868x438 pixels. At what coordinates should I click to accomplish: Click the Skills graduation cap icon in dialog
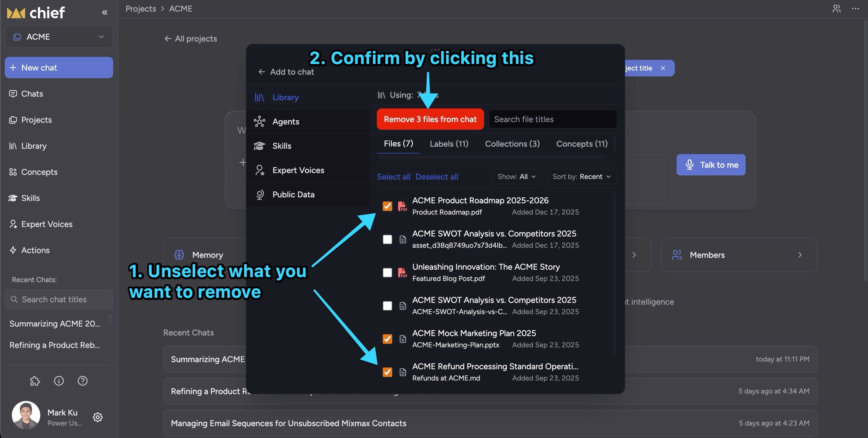259,146
